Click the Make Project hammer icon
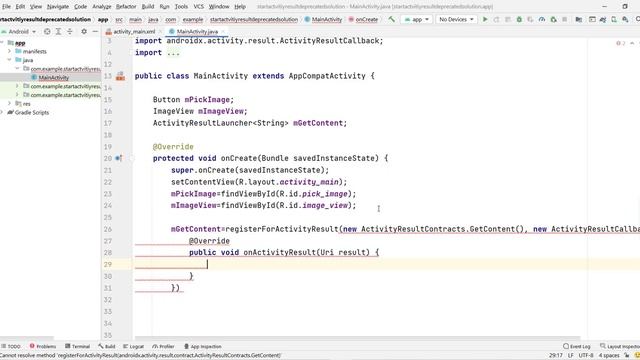 pyautogui.click(x=391, y=19)
